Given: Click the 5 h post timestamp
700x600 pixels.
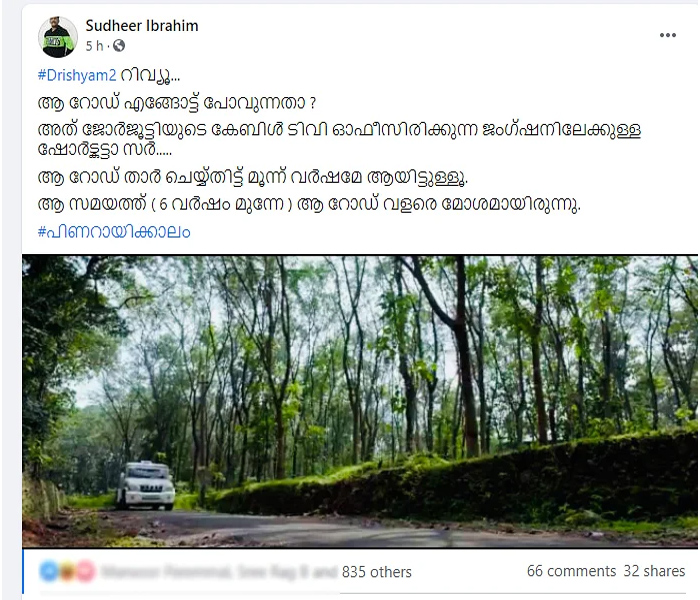Looking at the screenshot, I should [94, 46].
